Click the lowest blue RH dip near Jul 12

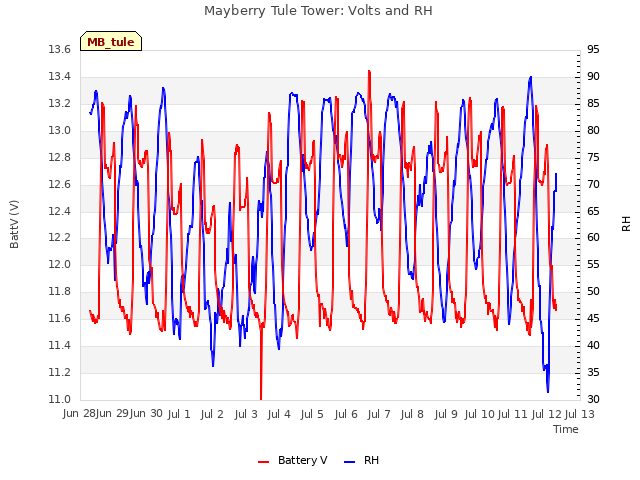point(548,391)
